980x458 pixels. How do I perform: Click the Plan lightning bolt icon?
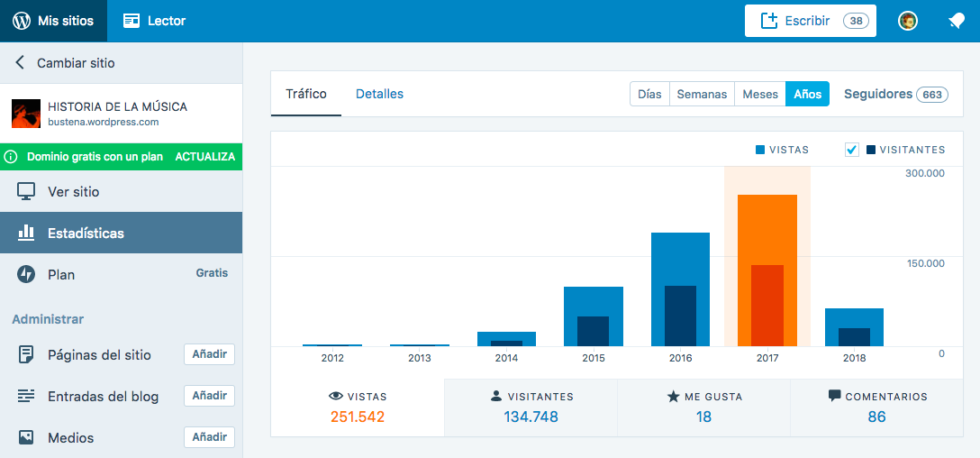pos(25,274)
